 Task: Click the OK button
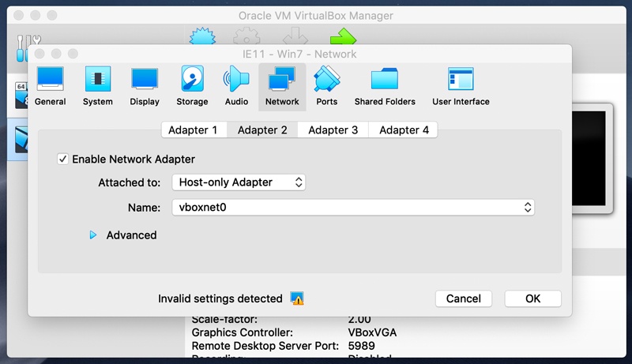coord(532,298)
